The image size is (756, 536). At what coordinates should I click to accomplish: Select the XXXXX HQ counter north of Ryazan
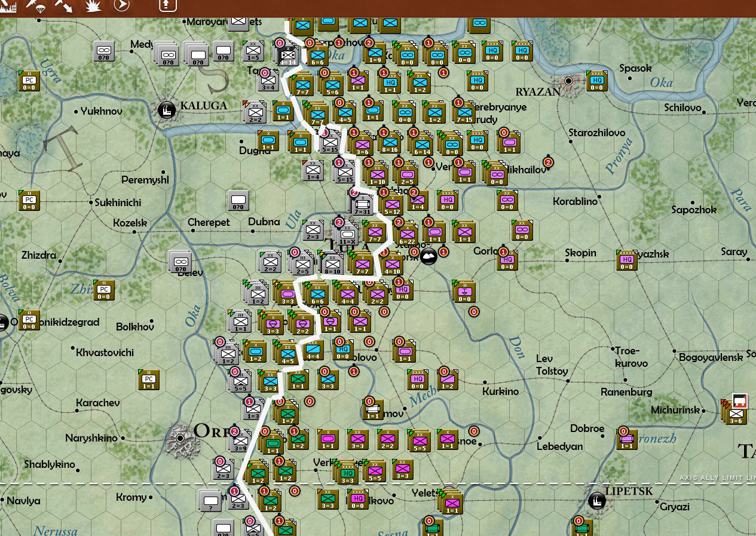pyautogui.click(x=522, y=51)
